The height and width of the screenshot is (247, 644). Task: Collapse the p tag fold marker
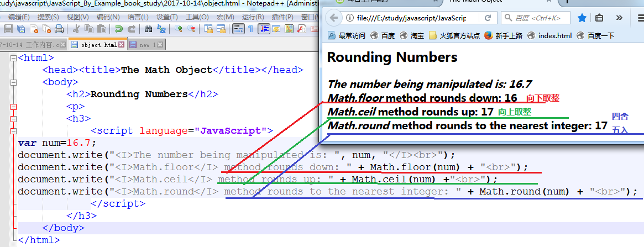point(14,107)
